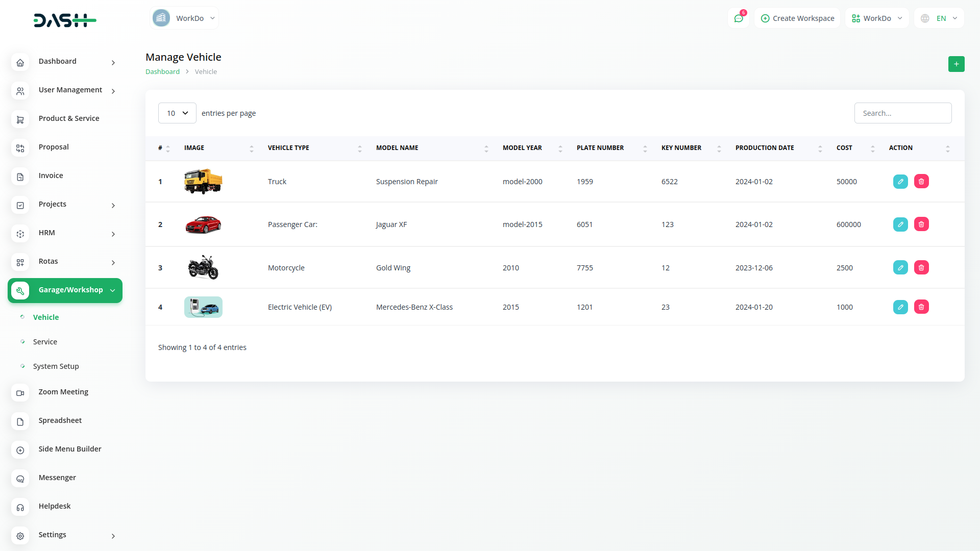Delete the Mercedes-Benz X-Class entry
980x551 pixels.
921,307
